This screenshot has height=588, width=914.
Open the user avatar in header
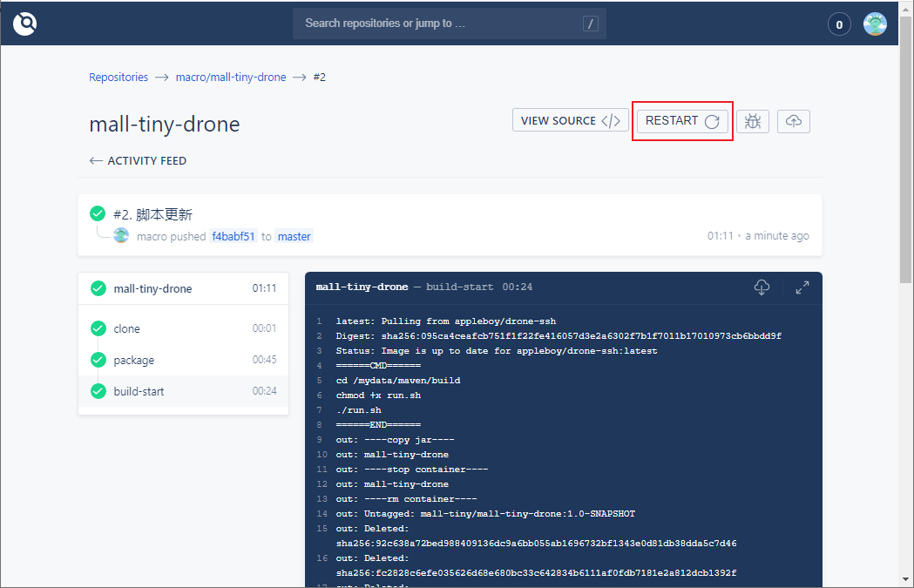875,24
